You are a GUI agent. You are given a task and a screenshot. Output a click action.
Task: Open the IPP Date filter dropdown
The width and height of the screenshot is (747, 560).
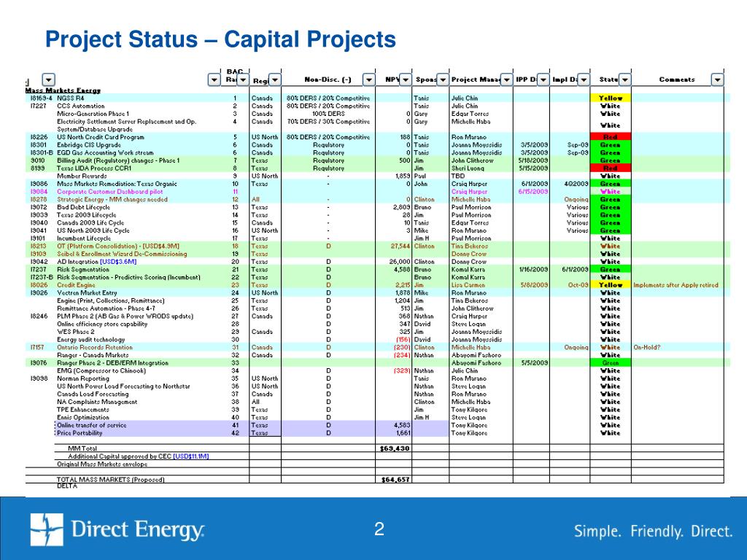point(543,79)
